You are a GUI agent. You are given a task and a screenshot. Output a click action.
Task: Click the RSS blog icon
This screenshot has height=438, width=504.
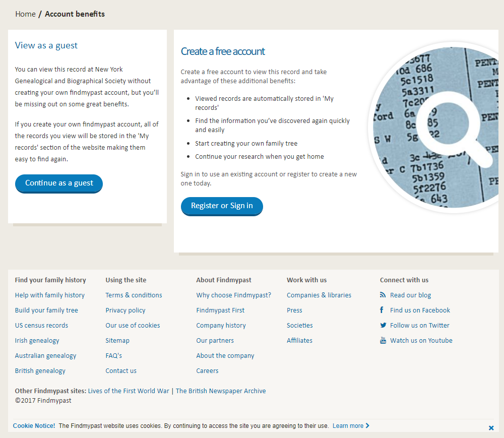click(383, 295)
